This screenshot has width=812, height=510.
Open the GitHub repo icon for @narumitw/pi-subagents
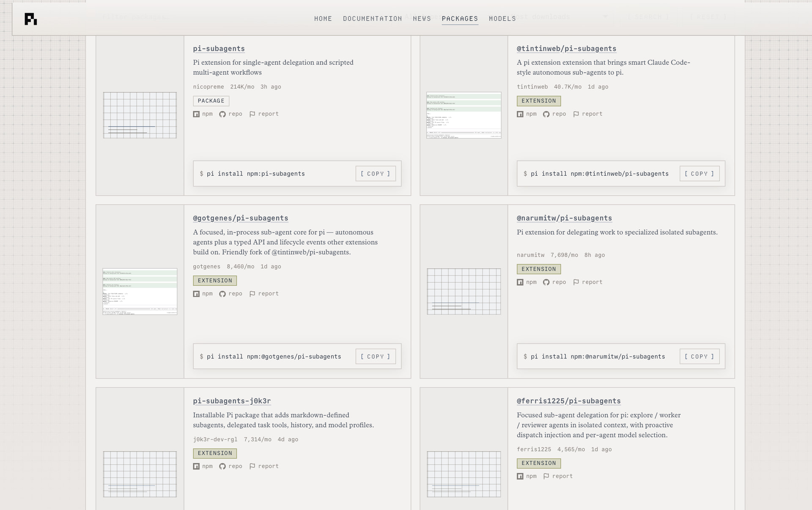point(554,282)
